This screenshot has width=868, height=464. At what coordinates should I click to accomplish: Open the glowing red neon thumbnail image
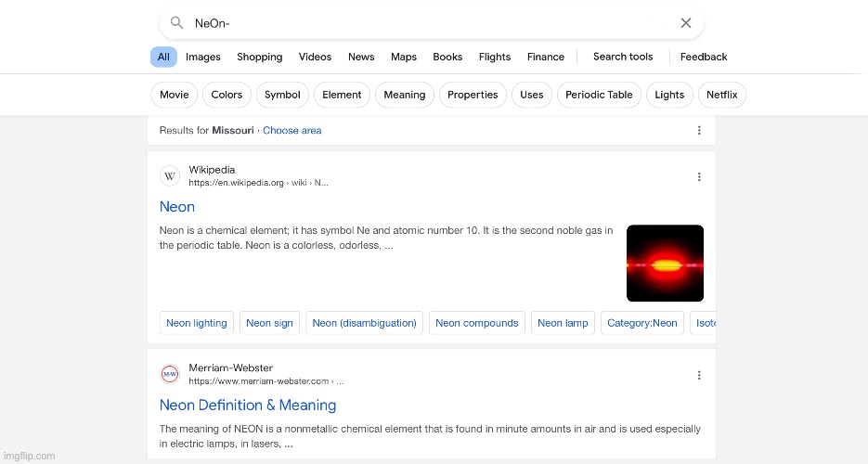click(x=665, y=264)
